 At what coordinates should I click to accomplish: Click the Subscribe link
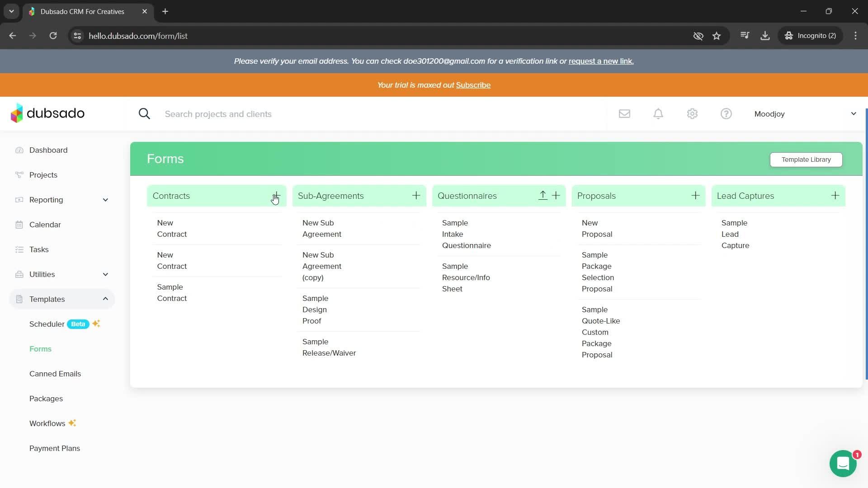click(473, 85)
